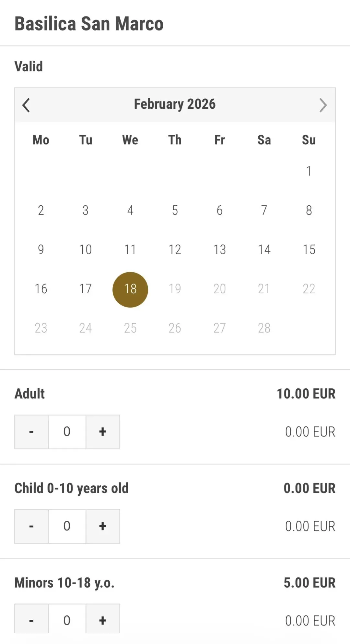Pick Sunday February 15

309,249
